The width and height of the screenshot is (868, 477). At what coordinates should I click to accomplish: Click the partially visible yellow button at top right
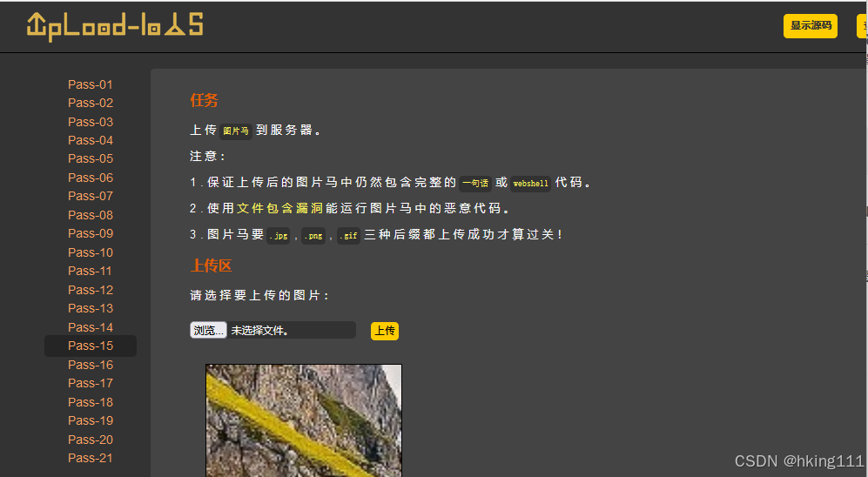[861, 26]
